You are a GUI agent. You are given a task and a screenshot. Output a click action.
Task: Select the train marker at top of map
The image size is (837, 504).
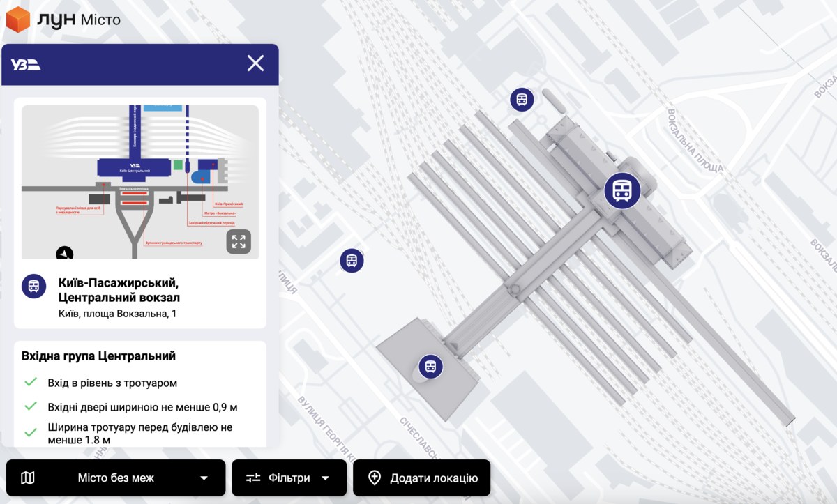pyautogui.click(x=522, y=100)
